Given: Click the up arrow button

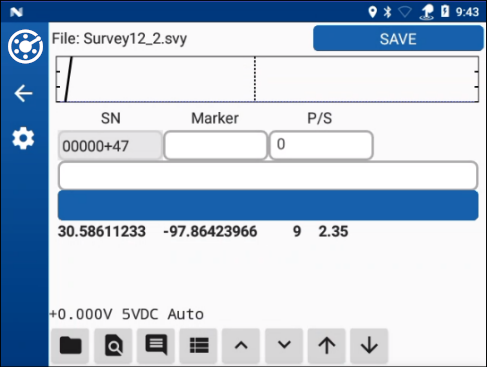Looking at the screenshot, I should pos(327,345).
